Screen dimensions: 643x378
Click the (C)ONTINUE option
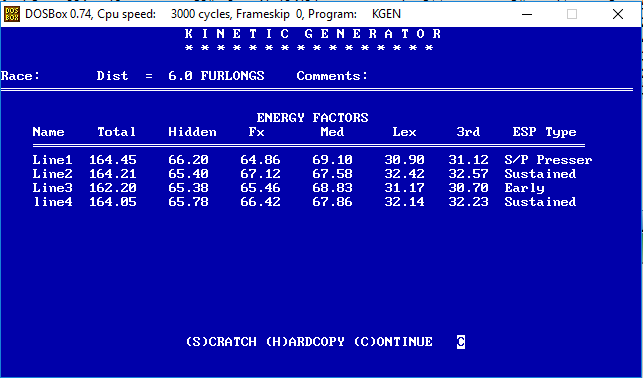click(x=393, y=342)
